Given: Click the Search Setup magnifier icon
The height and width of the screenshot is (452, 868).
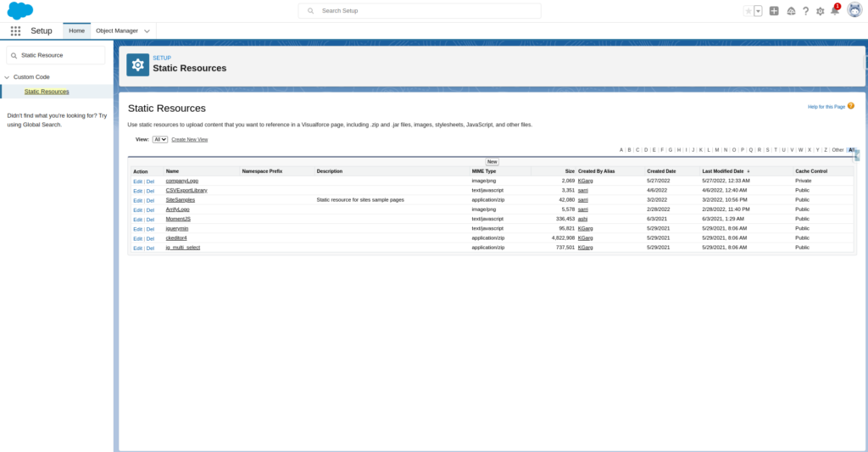Looking at the screenshot, I should [310, 10].
